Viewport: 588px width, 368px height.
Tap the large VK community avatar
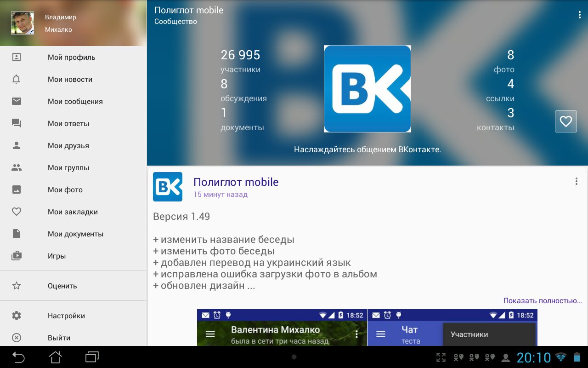[x=367, y=89]
